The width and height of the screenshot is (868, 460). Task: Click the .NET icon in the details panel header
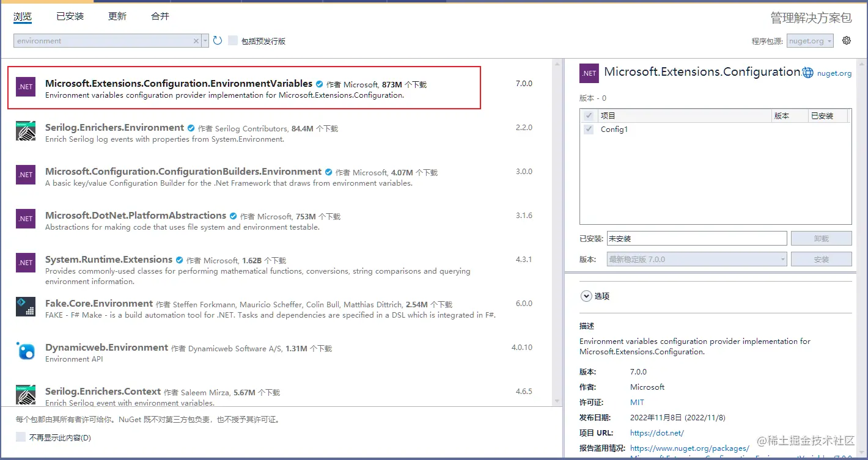point(589,73)
